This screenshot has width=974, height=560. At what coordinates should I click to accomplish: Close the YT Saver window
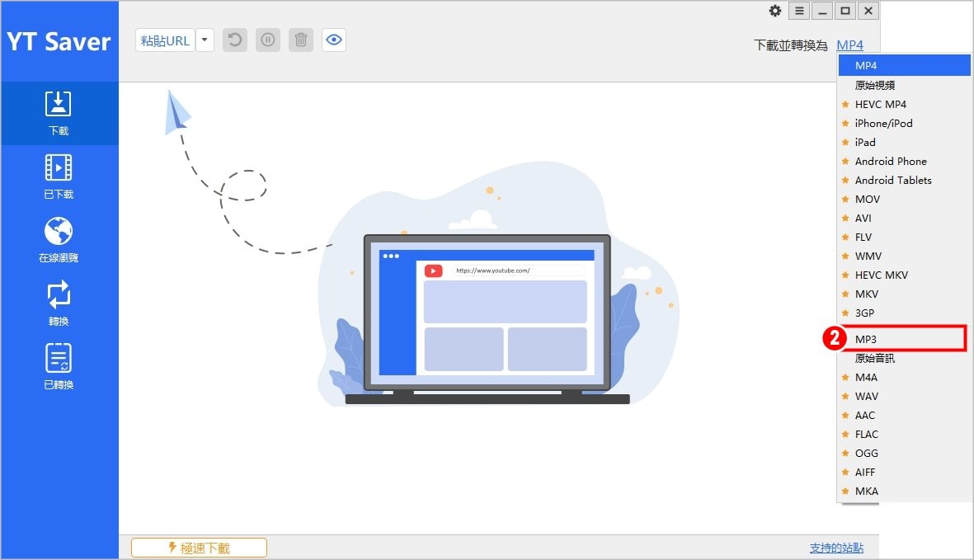(868, 11)
